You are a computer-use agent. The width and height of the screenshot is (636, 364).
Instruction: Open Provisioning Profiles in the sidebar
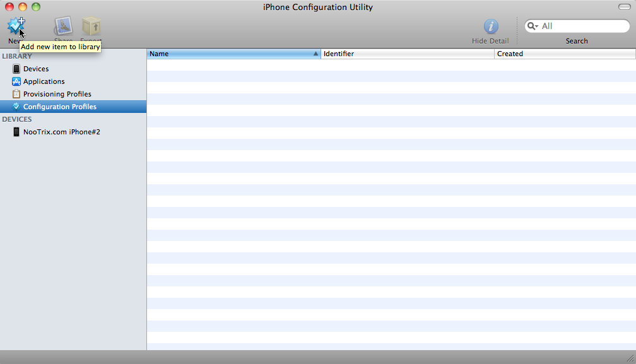[73, 94]
